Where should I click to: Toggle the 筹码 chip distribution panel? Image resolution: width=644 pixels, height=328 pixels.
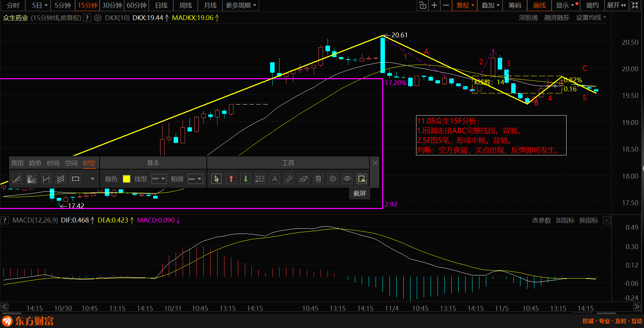(515, 5)
